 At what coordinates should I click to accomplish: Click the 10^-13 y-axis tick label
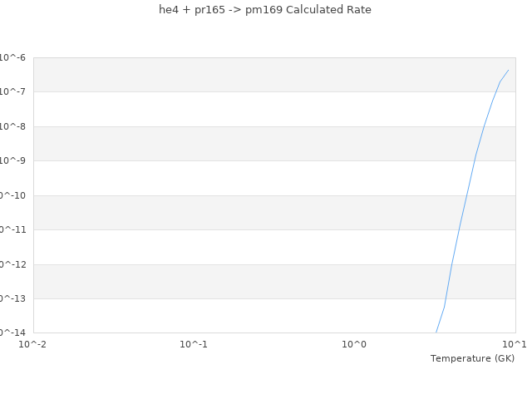(12, 298)
